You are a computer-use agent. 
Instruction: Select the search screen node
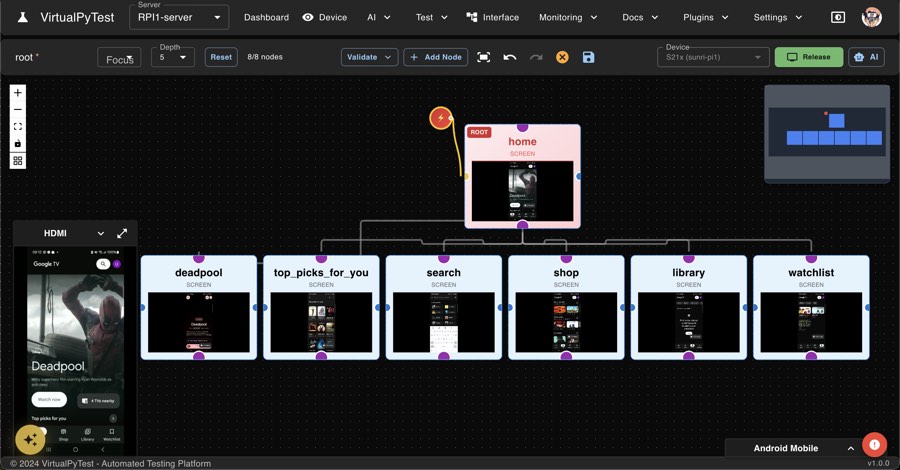pos(444,308)
